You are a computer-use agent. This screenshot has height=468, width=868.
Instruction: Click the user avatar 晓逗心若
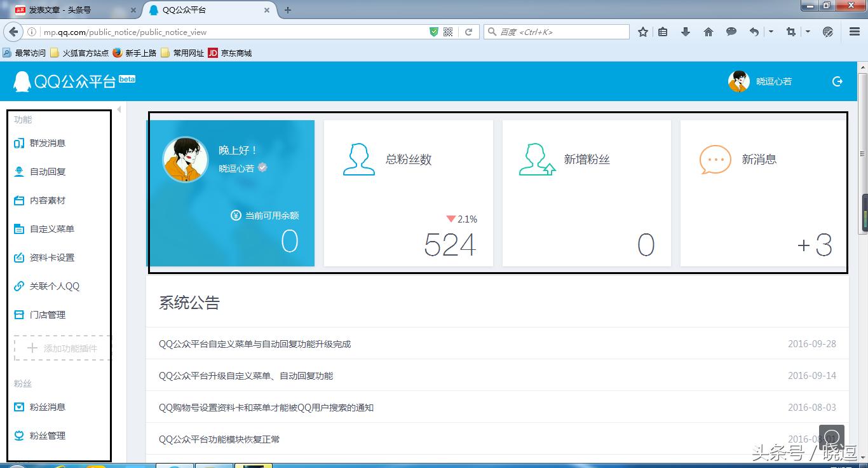738,81
